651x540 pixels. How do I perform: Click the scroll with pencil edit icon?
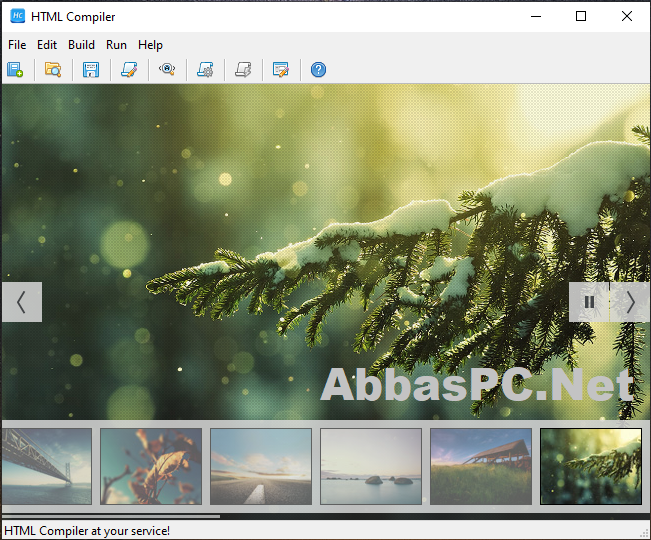click(x=129, y=70)
